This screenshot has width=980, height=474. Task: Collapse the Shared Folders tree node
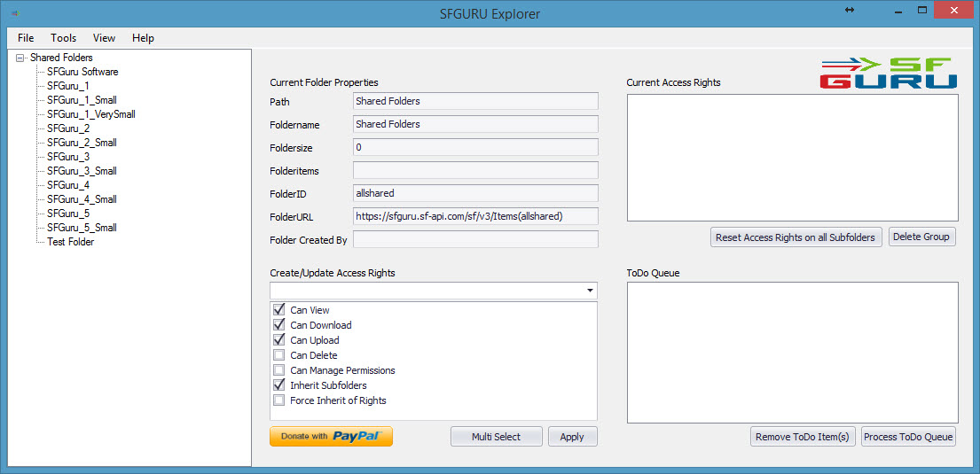point(20,58)
